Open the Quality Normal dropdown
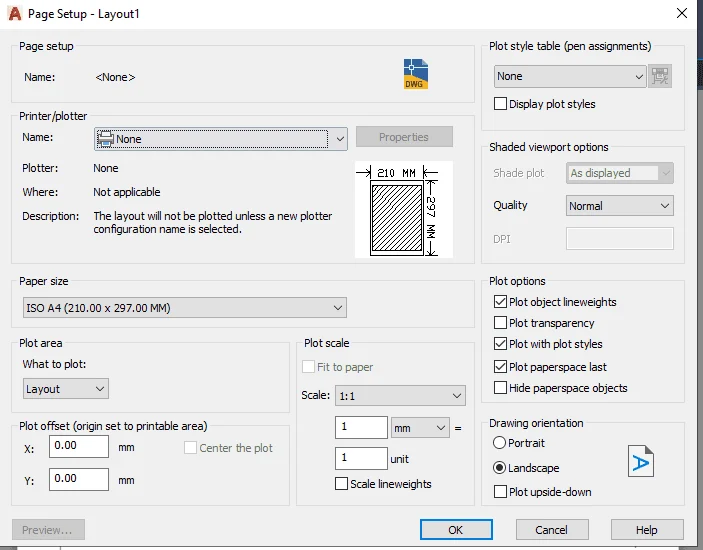This screenshot has height=550, width=703. click(x=620, y=206)
